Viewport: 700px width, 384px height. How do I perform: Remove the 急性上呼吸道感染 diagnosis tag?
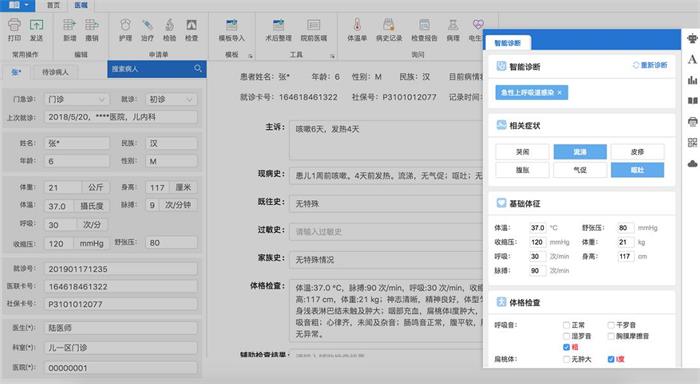pyautogui.click(x=559, y=92)
